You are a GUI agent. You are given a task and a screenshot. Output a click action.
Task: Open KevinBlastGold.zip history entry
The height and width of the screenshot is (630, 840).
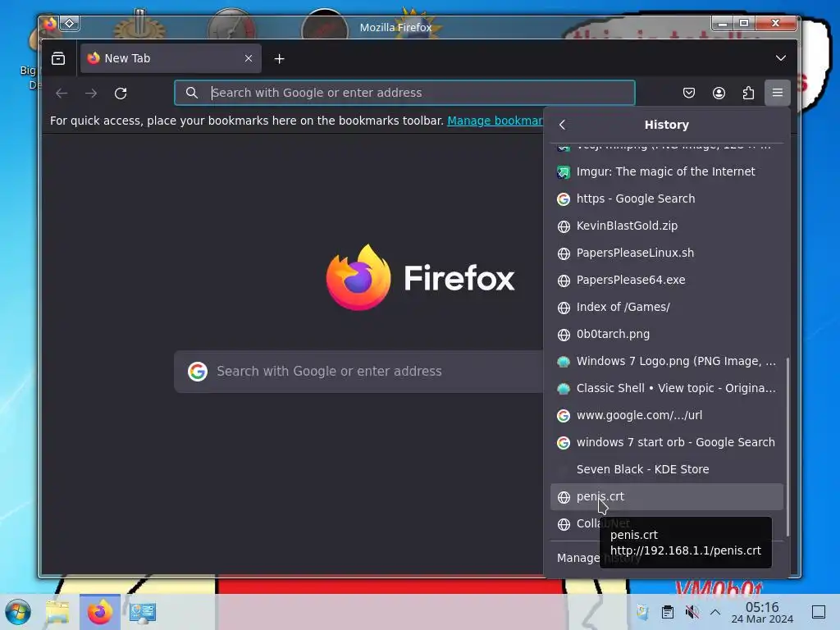coord(666,226)
